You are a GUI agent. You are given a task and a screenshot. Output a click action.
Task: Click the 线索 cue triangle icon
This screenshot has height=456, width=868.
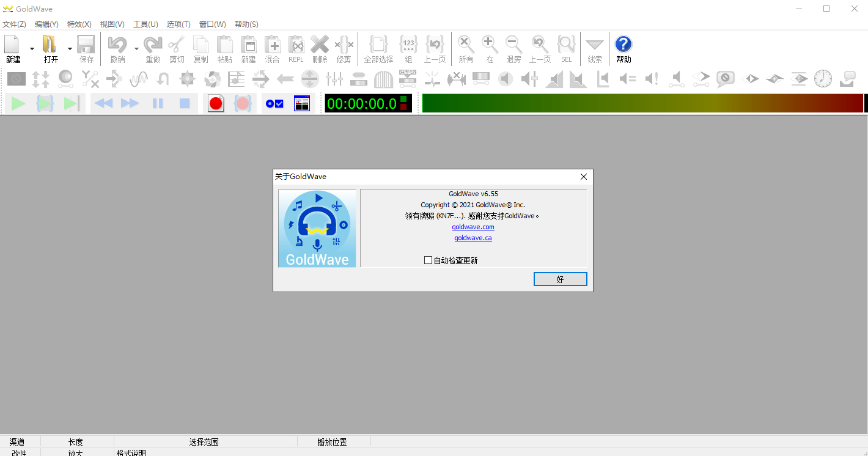click(595, 45)
